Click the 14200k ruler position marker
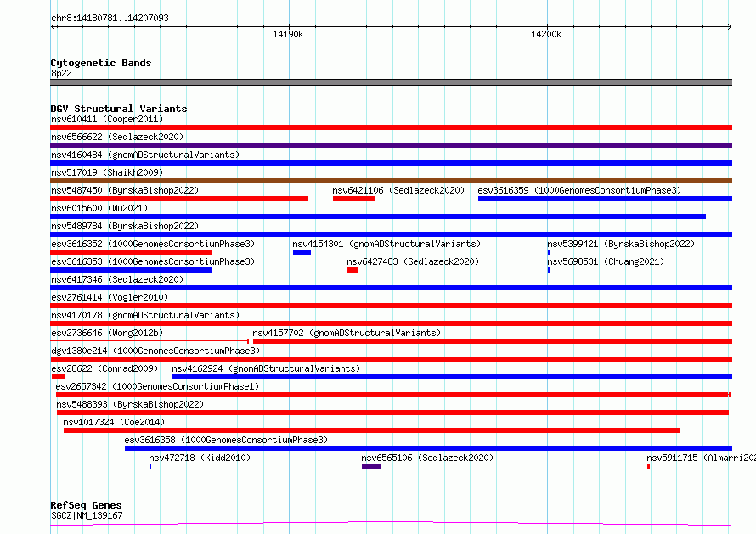The height and width of the screenshot is (534, 756). [x=546, y=34]
